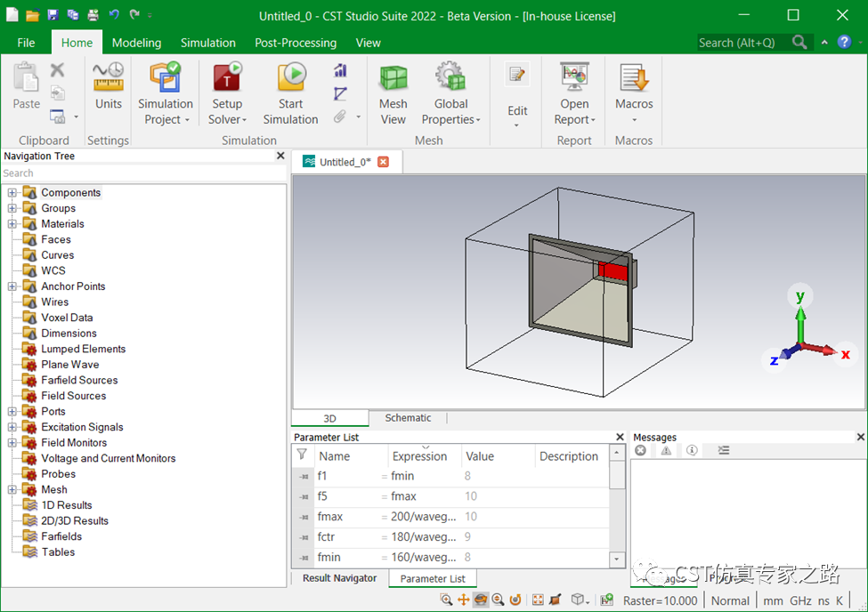
Task: Switch to the Modeling ribbon tab
Action: (x=137, y=43)
